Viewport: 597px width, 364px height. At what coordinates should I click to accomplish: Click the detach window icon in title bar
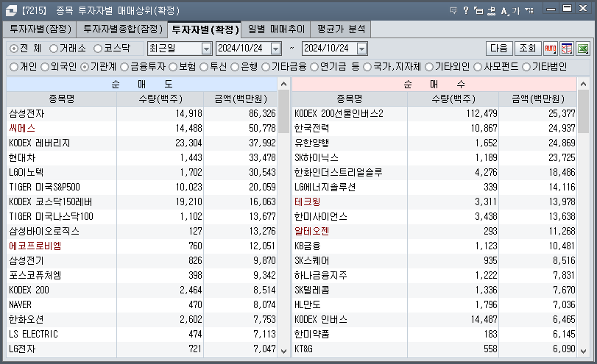point(478,10)
